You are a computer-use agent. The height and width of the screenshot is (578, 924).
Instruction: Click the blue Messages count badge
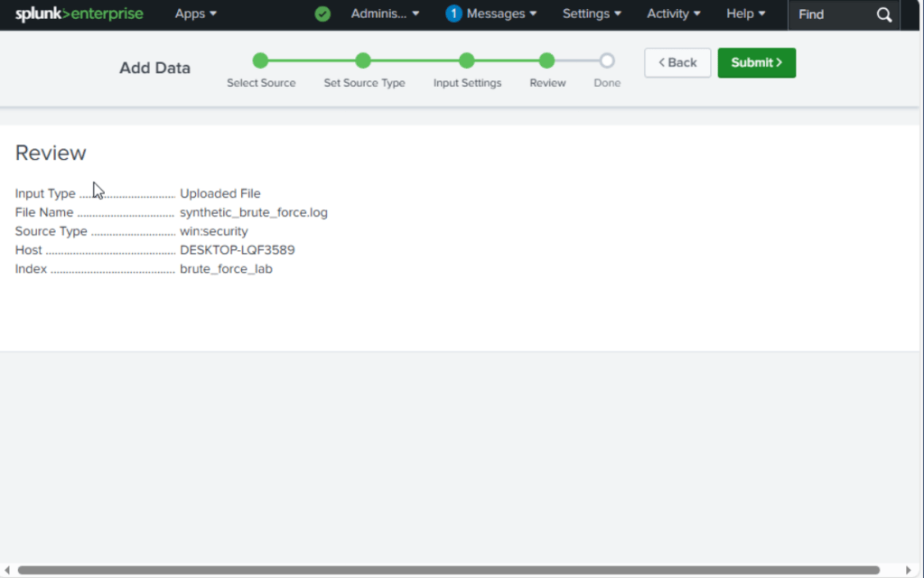click(x=453, y=14)
